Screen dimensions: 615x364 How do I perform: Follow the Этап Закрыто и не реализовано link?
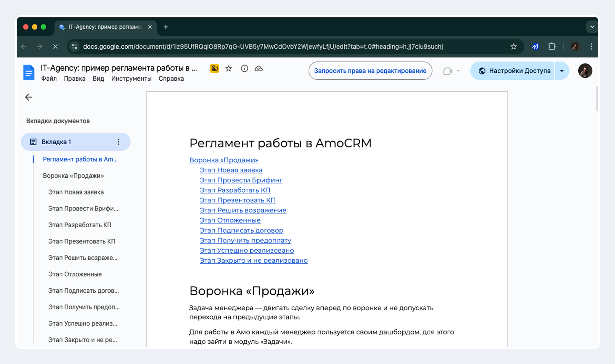(254, 260)
